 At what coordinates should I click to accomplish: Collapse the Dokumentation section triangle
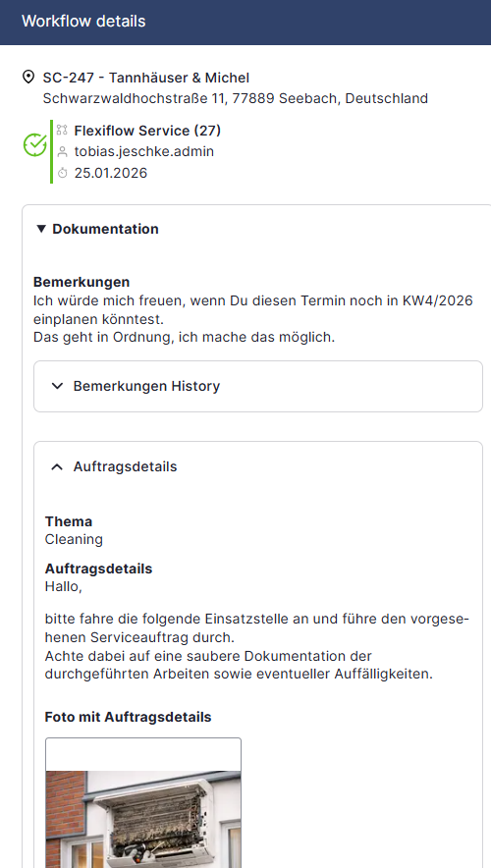pyautogui.click(x=41, y=229)
